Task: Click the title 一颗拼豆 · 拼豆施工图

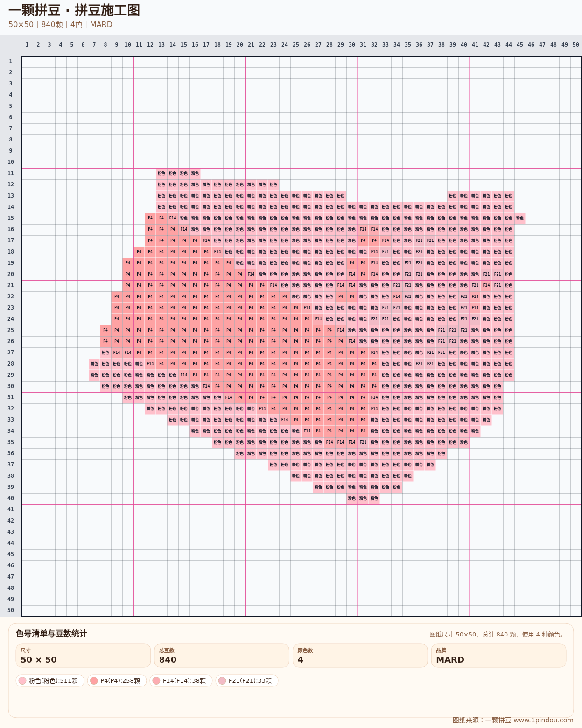Action: pos(74,10)
